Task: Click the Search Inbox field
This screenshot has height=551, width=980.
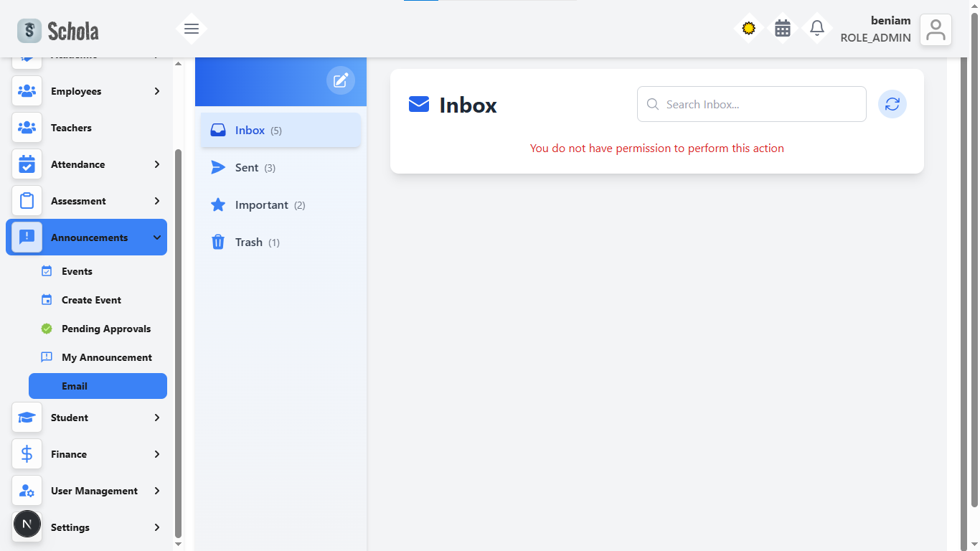Action: (x=751, y=104)
